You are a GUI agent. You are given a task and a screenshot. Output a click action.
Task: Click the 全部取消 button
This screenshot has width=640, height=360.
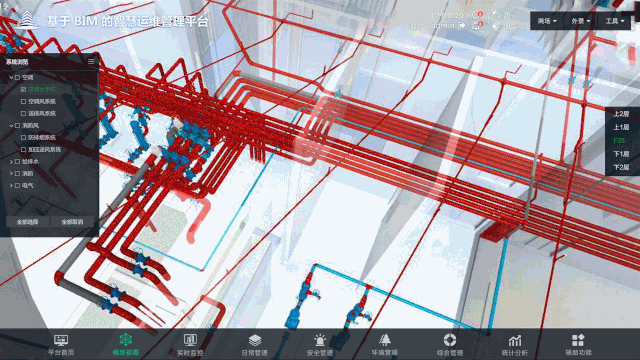[72, 222]
